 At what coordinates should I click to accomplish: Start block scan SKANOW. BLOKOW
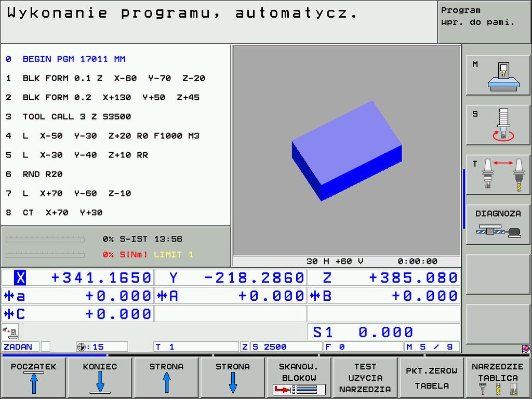299,378
